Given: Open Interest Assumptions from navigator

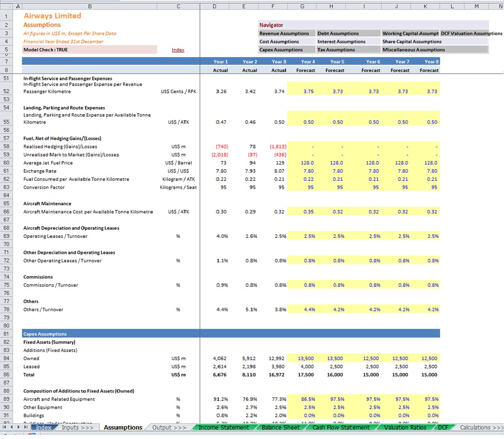Looking at the screenshot, I should pos(348,42).
